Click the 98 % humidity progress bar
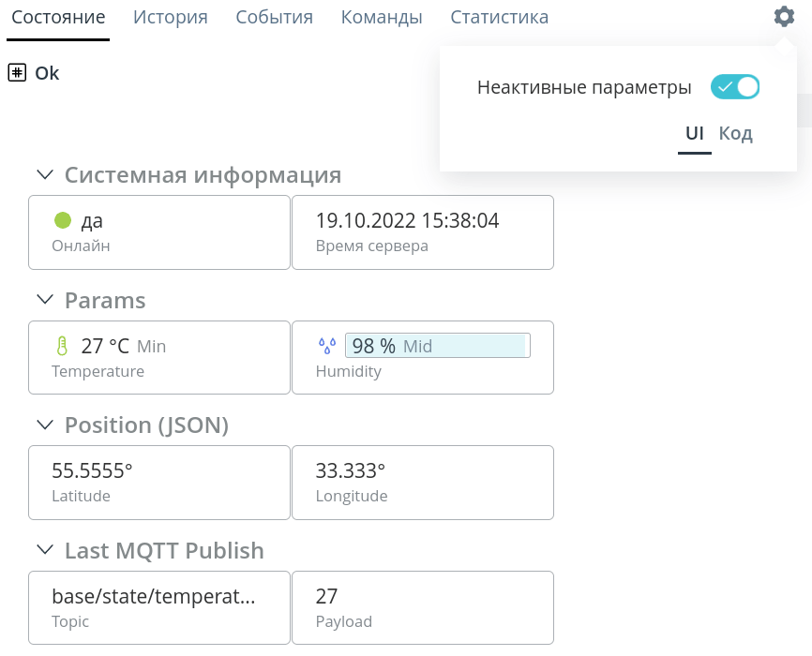Viewport: 812px width, 656px height. coord(438,346)
